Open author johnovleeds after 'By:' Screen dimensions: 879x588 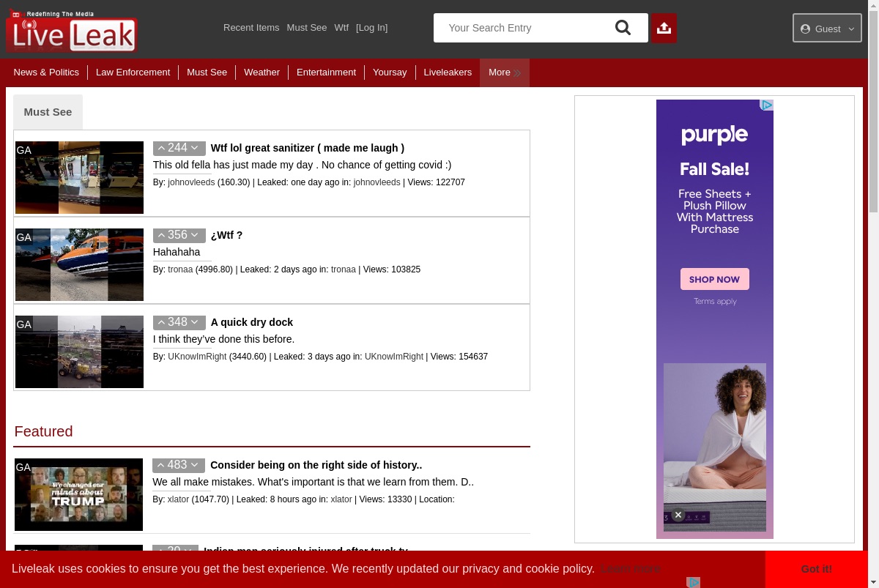(191, 182)
